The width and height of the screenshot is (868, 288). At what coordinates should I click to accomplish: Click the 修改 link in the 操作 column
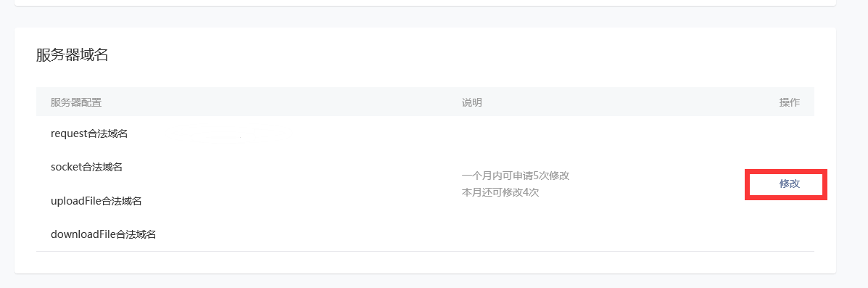click(x=790, y=184)
